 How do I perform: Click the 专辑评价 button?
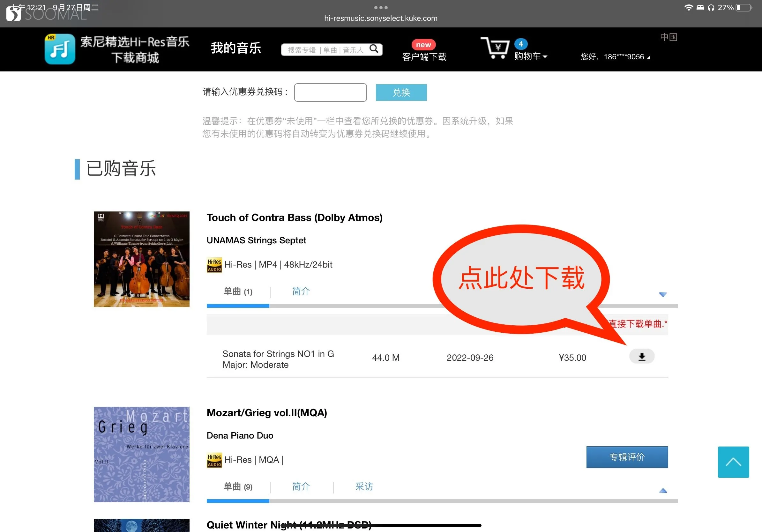coord(627,457)
